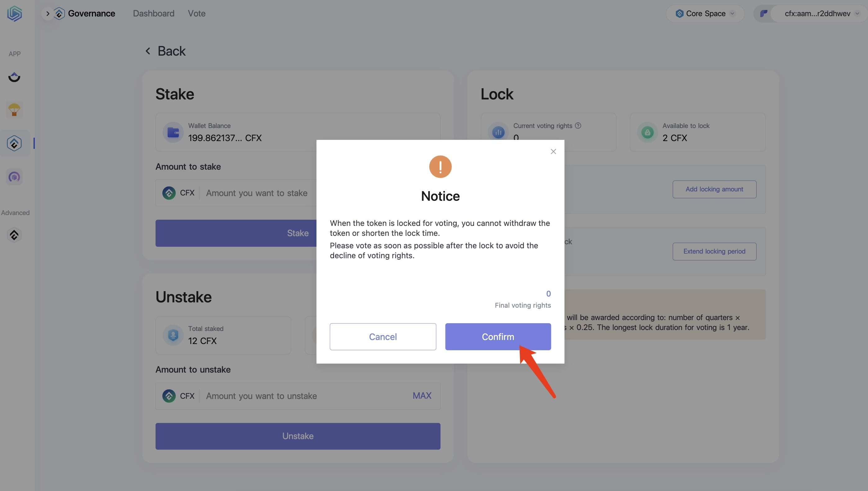Image resolution: width=868 pixels, height=491 pixels.
Task: Focus the amount to unstake input
Action: (305, 396)
